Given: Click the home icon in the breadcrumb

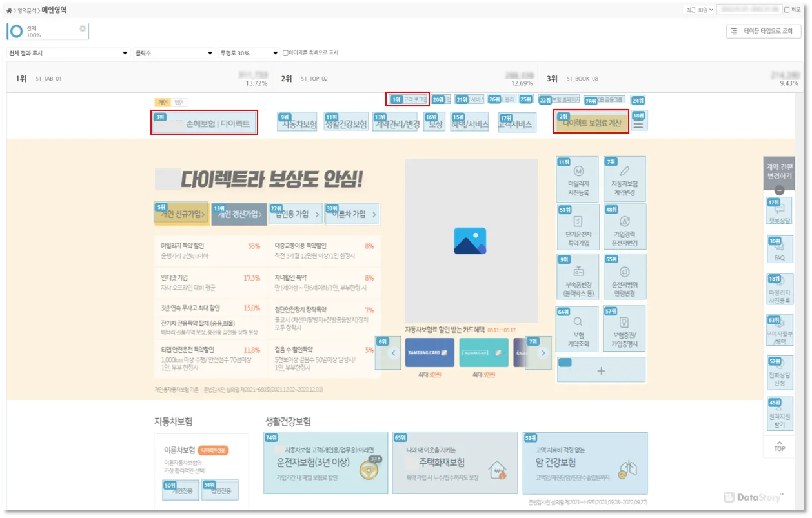Looking at the screenshot, I should (10, 11).
